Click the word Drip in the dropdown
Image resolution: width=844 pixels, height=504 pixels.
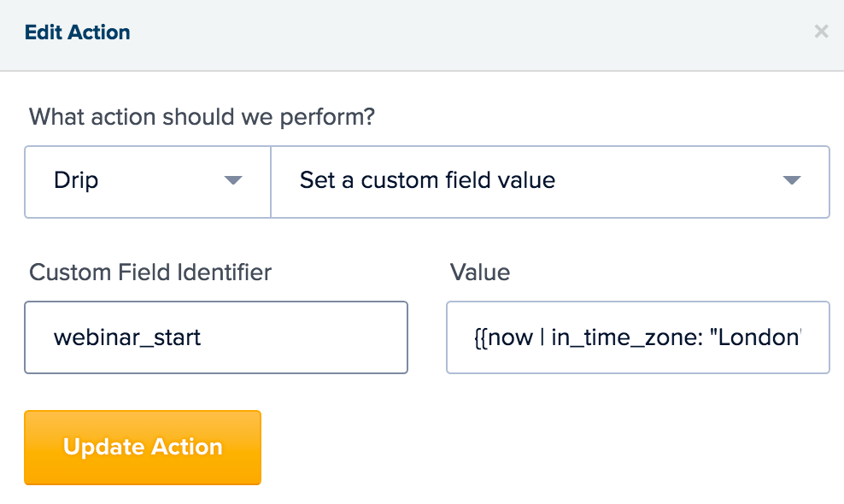point(76,180)
